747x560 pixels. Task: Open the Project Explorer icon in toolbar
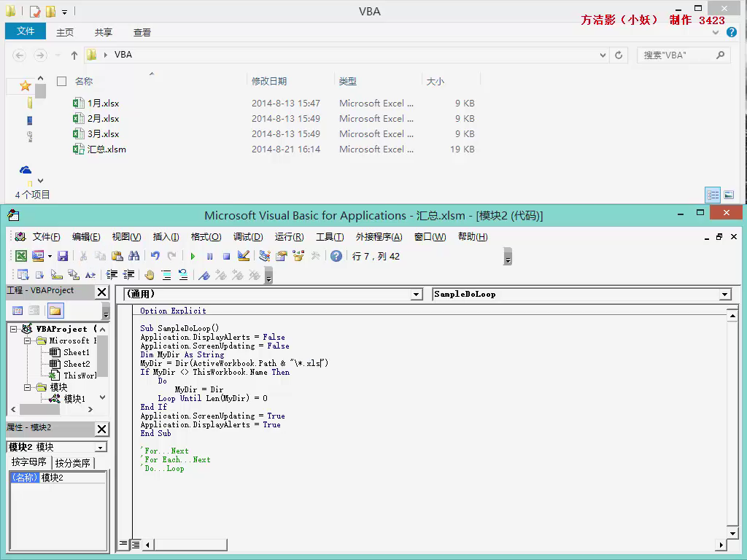(x=264, y=256)
